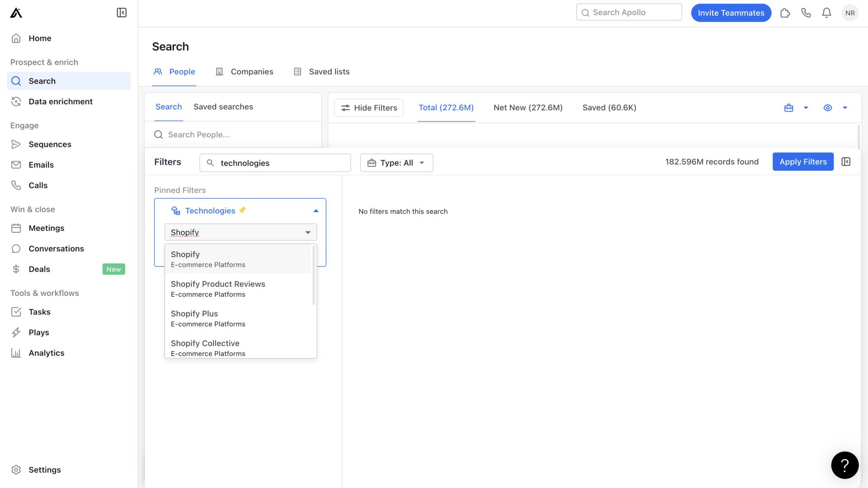868x488 pixels.
Task: Click the Plays lightning bolt icon
Action: point(16,333)
